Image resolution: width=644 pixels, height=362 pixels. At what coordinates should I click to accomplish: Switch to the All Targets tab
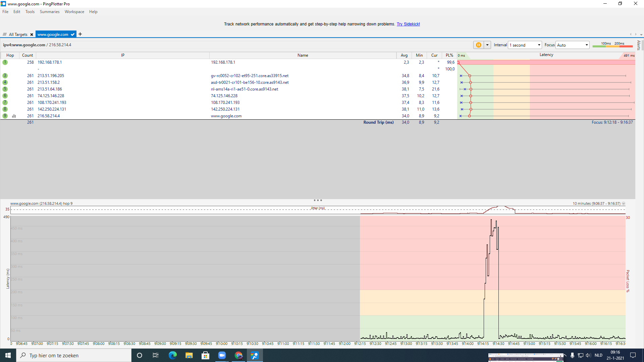18,35
